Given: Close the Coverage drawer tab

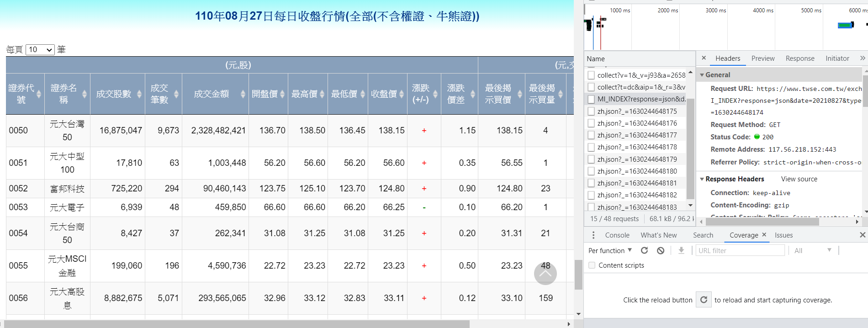Looking at the screenshot, I should pos(764,235).
